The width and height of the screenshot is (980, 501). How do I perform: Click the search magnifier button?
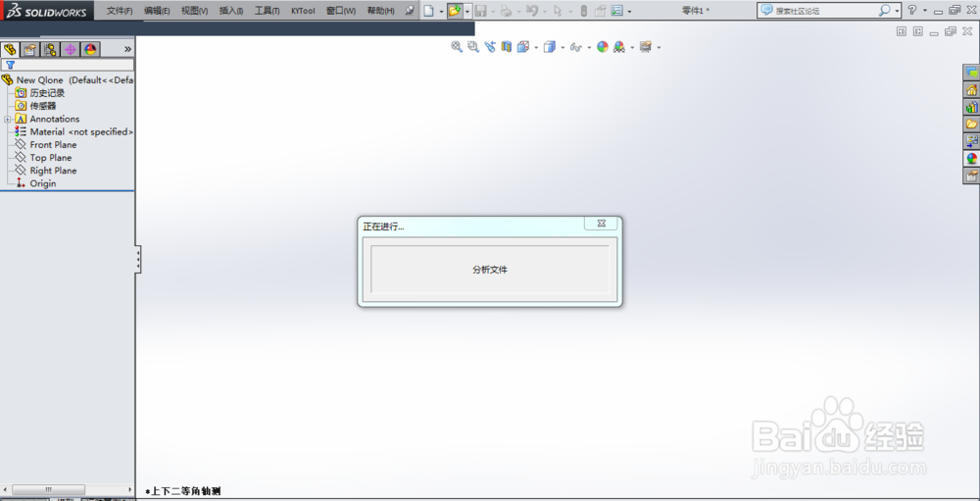pyautogui.click(x=884, y=11)
